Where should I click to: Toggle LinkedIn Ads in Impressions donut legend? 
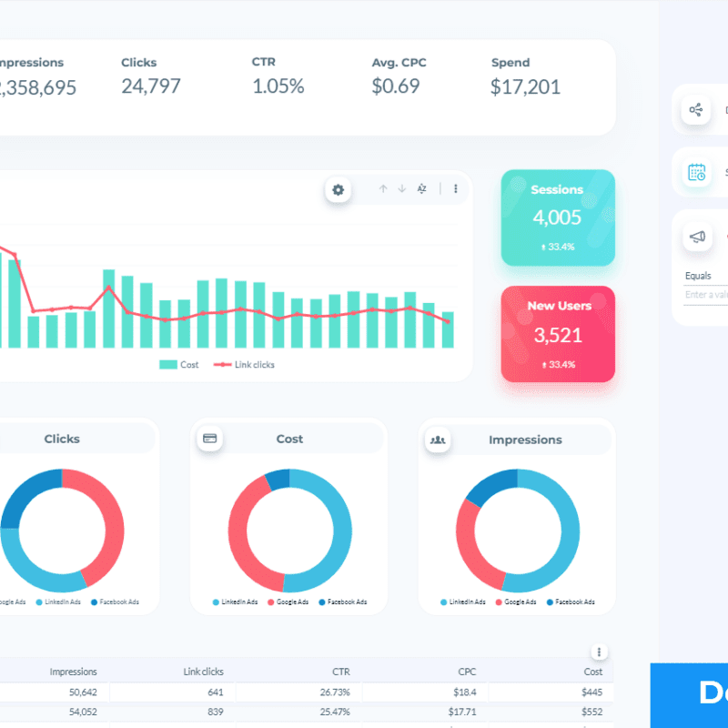point(463,602)
